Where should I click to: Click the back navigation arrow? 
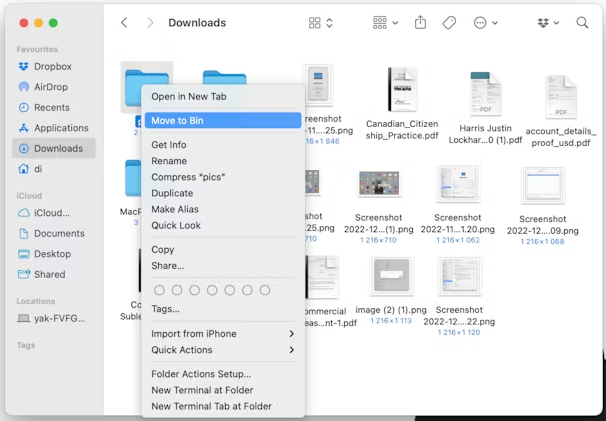124,22
